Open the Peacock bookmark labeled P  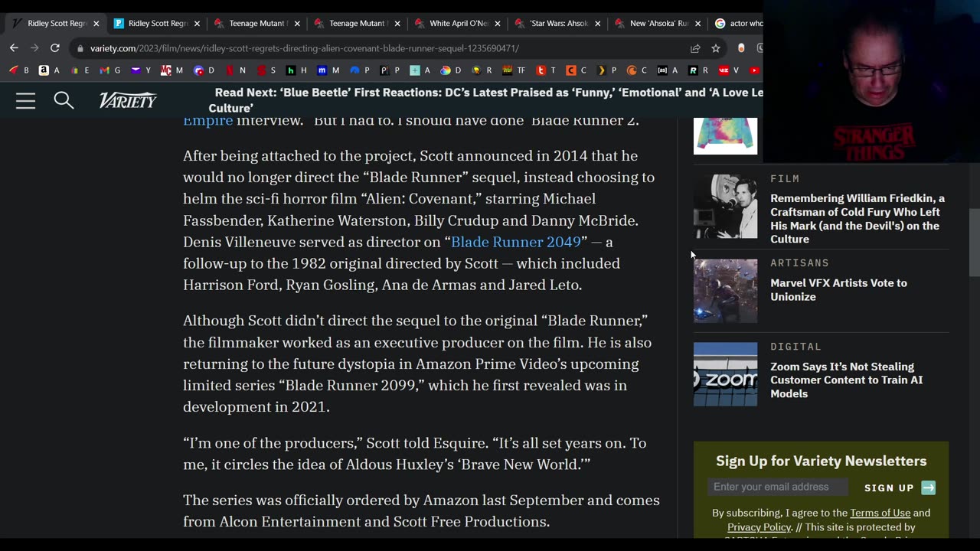pyautogui.click(x=390, y=70)
